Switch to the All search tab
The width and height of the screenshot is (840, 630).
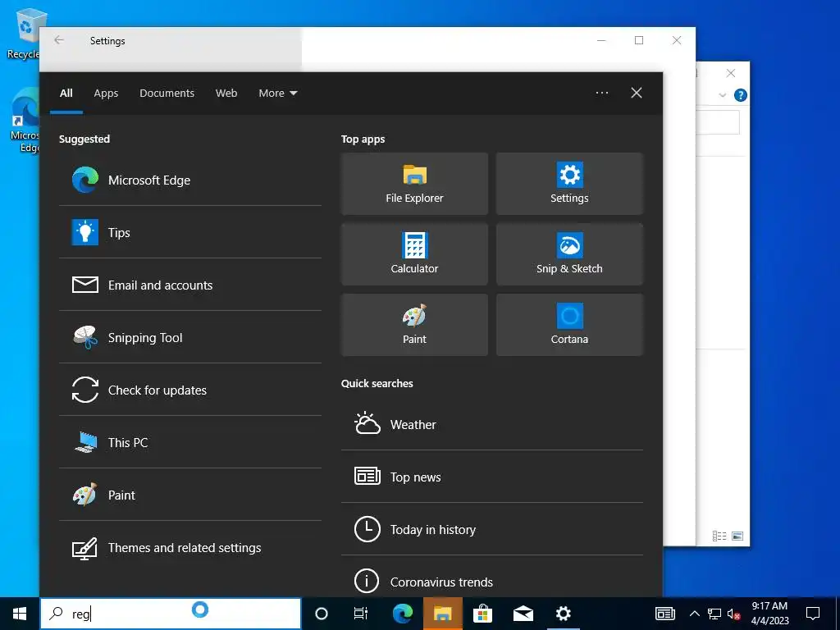point(66,94)
